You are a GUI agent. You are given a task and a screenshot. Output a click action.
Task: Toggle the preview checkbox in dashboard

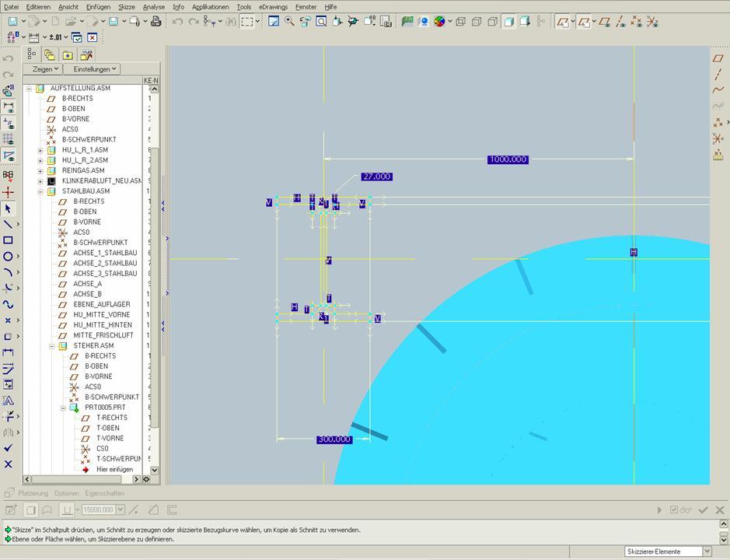tap(674, 509)
